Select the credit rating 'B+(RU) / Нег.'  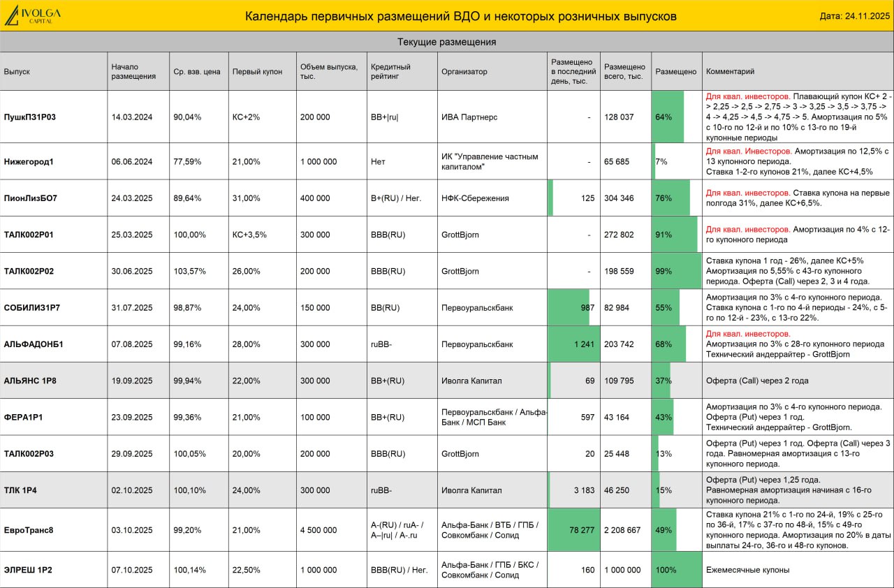[x=395, y=198]
